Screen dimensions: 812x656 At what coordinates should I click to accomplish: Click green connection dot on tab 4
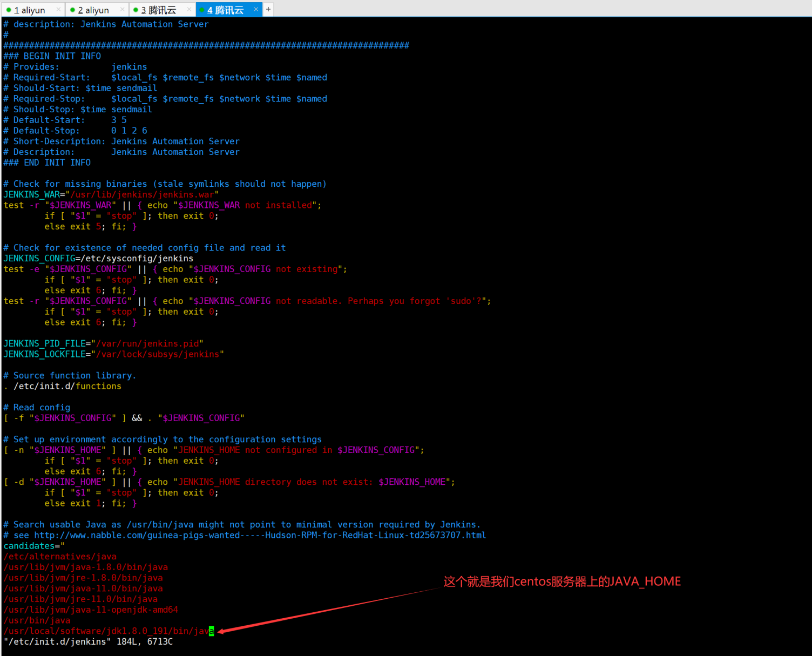click(202, 10)
